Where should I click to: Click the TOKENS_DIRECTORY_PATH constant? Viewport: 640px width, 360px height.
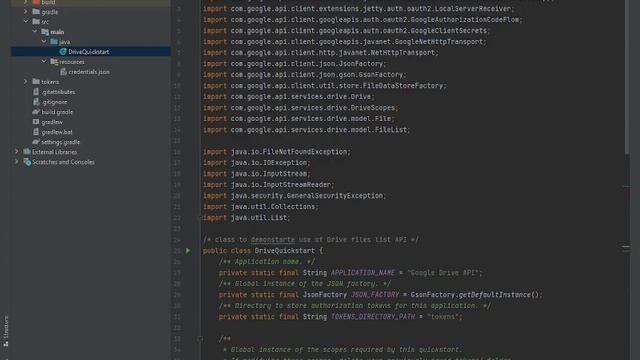[373, 317]
